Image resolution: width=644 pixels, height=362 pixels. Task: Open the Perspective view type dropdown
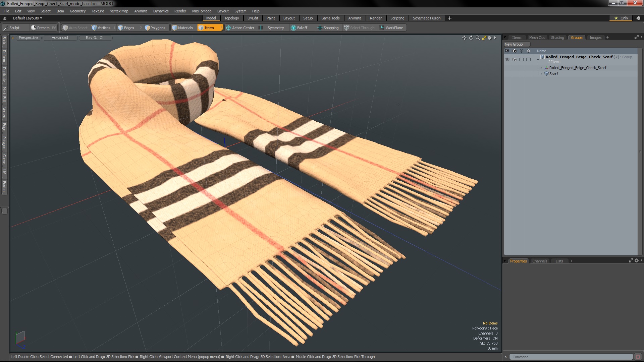(28, 38)
